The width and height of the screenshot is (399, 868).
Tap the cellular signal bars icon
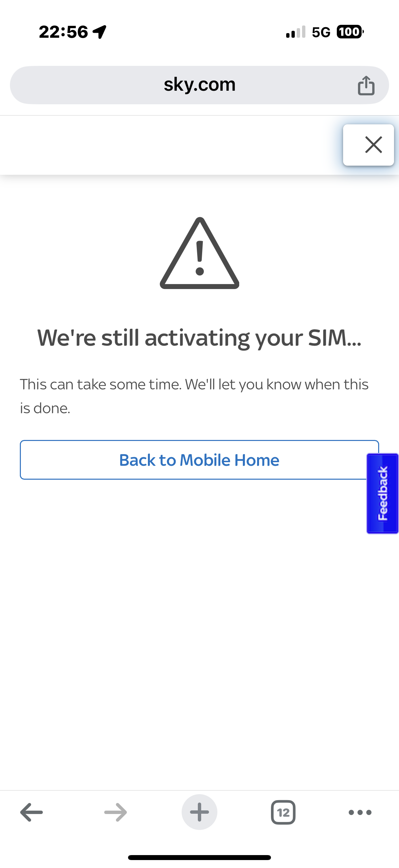pyautogui.click(x=296, y=32)
